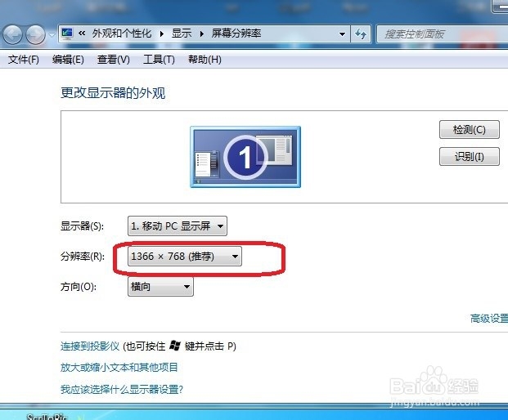Open 我应该选择什么显示器设置? help link
This screenshot has height=420, width=508.
click(x=122, y=389)
